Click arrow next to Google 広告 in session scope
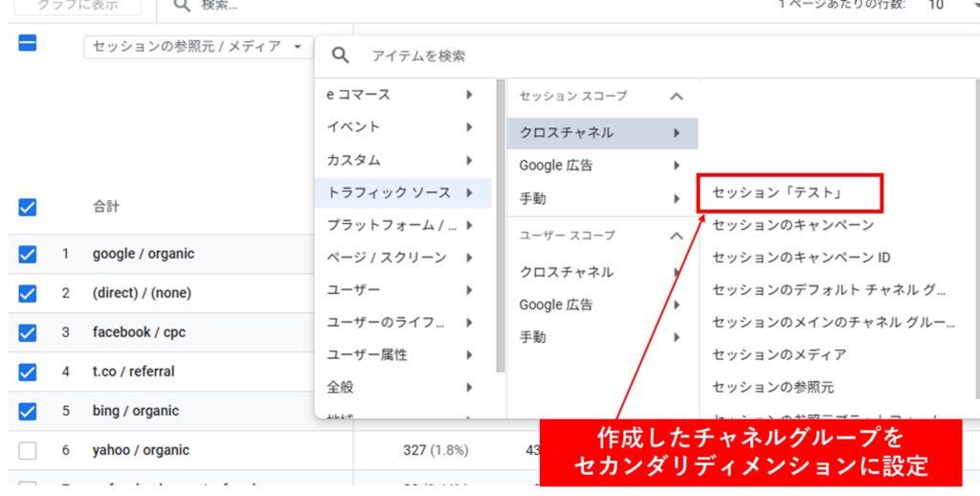 tap(678, 166)
